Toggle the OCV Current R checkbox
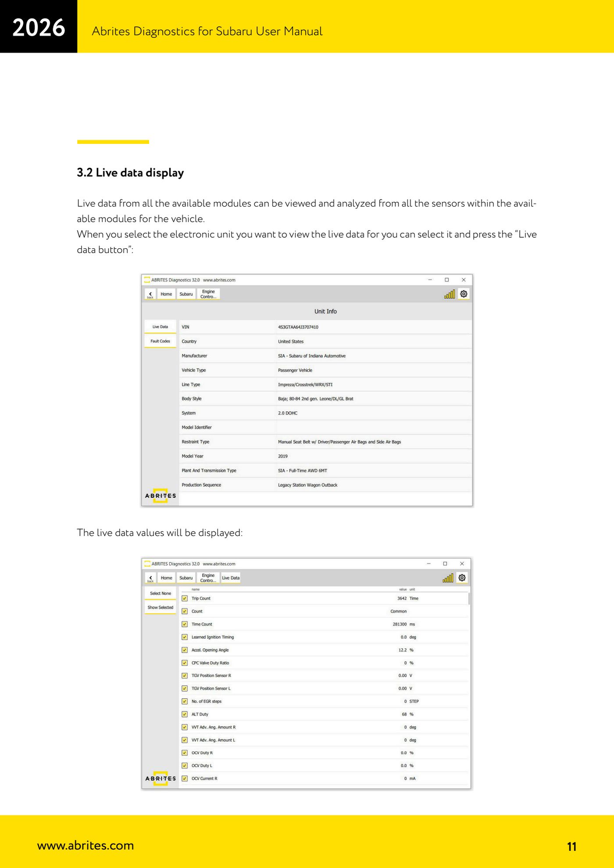Viewport: 614px width, 868px height. coord(185,779)
